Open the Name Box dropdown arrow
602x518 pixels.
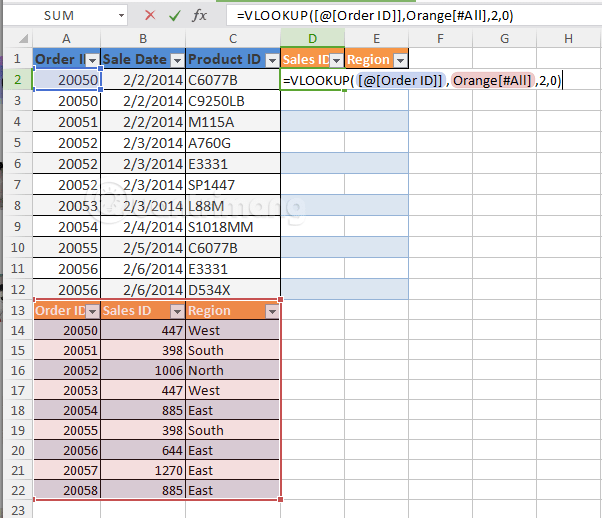pyautogui.click(x=121, y=16)
